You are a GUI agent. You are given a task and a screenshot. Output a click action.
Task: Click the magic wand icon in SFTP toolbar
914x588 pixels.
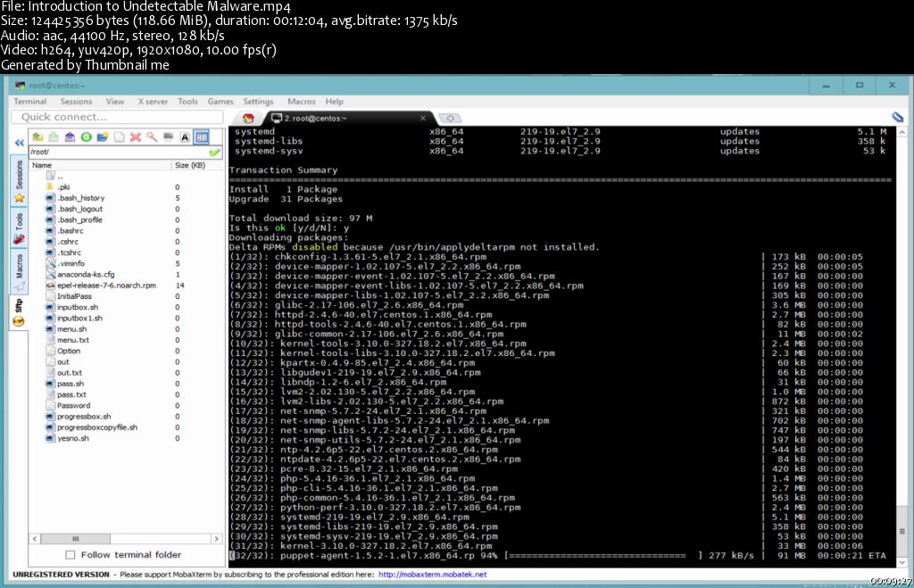coord(152,137)
